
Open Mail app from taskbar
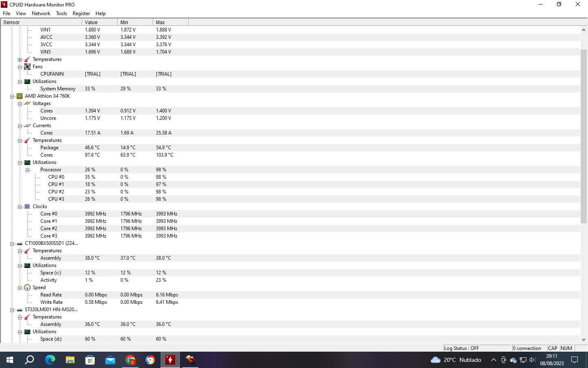[110, 360]
